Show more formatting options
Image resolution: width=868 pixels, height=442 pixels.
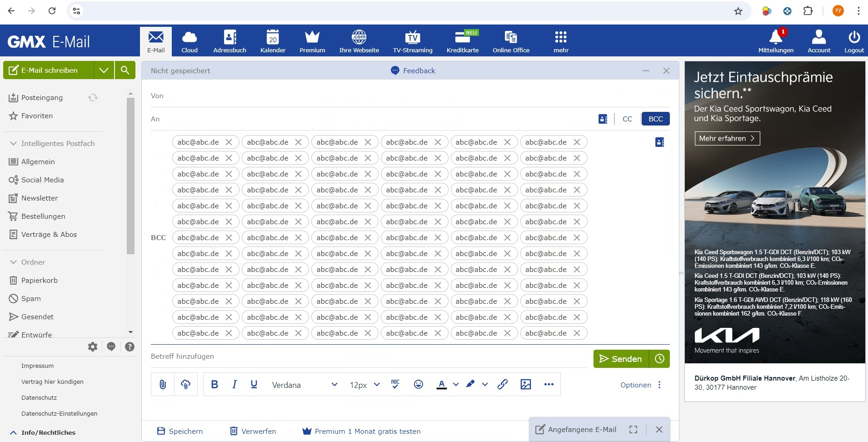coord(549,385)
